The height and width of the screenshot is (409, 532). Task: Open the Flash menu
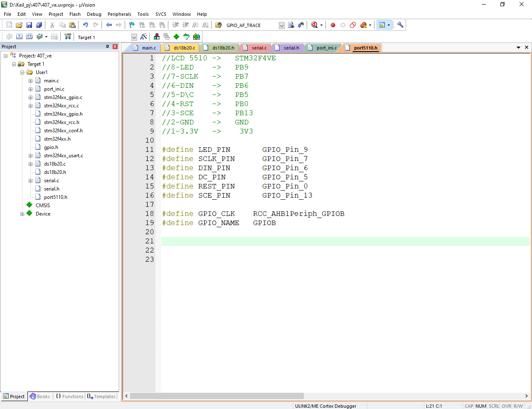point(75,14)
